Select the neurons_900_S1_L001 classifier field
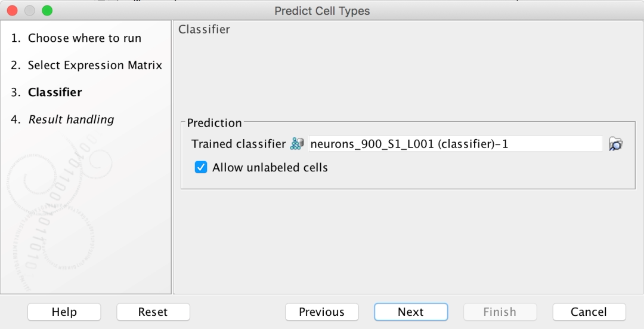The height and width of the screenshot is (329, 644). pyautogui.click(x=455, y=143)
